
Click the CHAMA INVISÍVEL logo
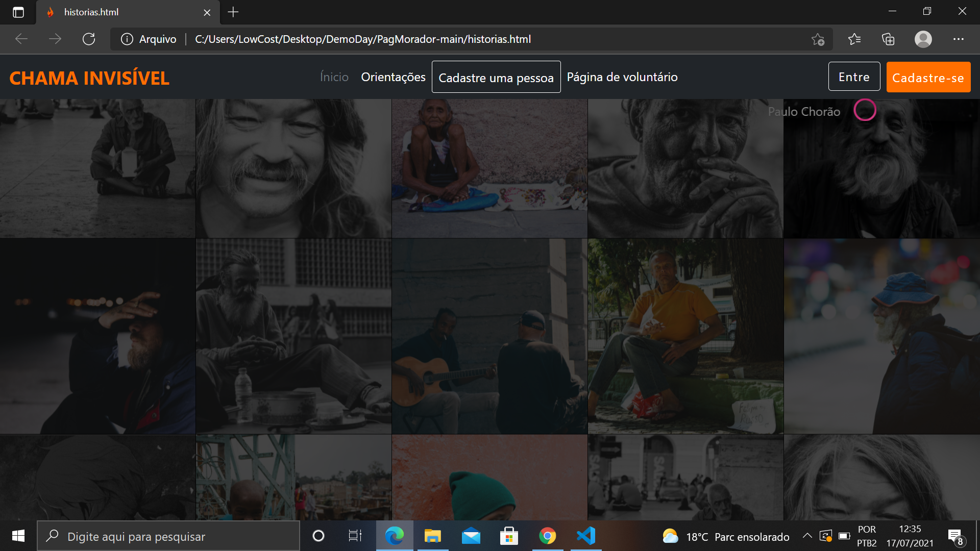coord(89,78)
